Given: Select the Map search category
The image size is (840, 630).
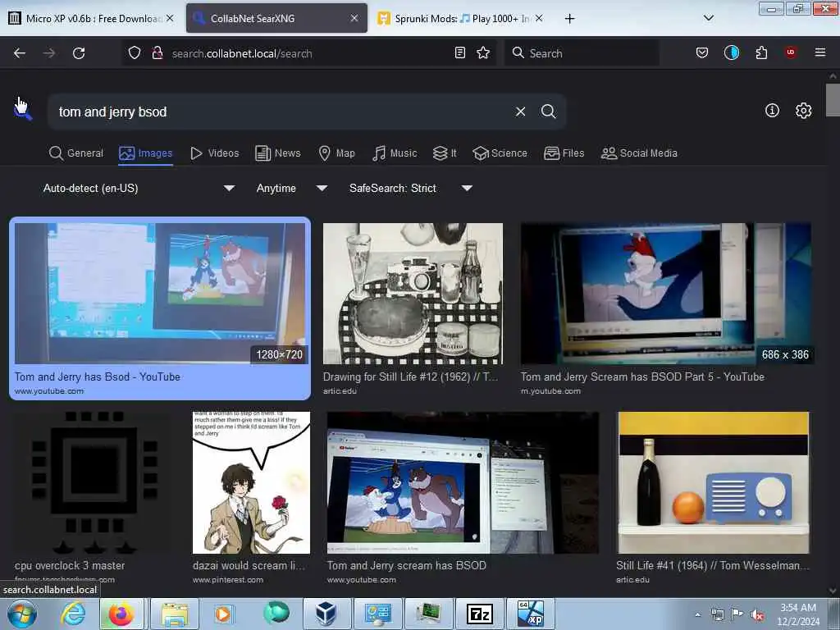Looking at the screenshot, I should (x=337, y=153).
